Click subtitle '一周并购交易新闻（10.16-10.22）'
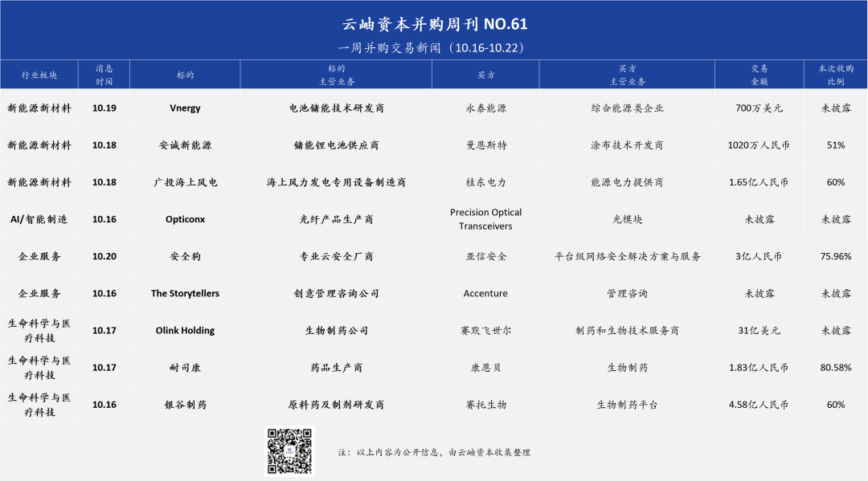The width and height of the screenshot is (868, 481). [x=432, y=48]
